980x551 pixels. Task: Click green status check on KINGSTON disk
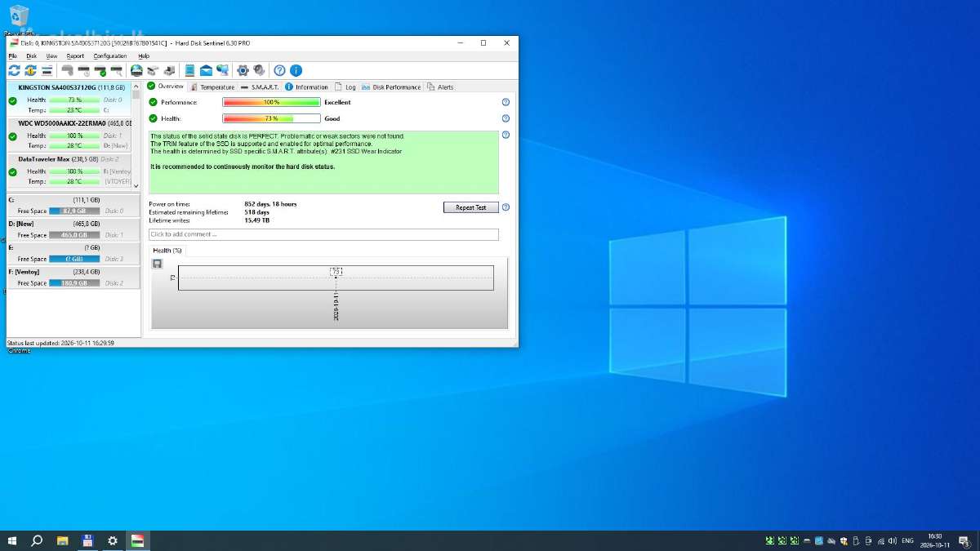(12, 100)
